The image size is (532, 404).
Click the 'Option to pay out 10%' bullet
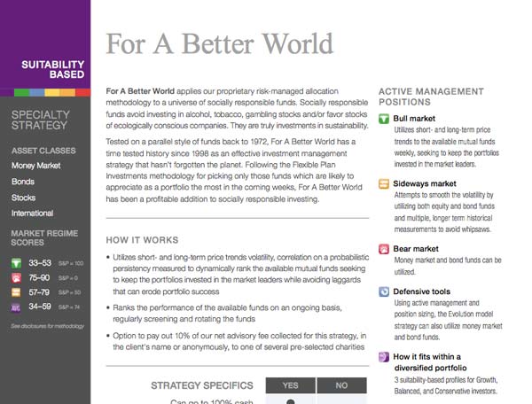(x=236, y=341)
